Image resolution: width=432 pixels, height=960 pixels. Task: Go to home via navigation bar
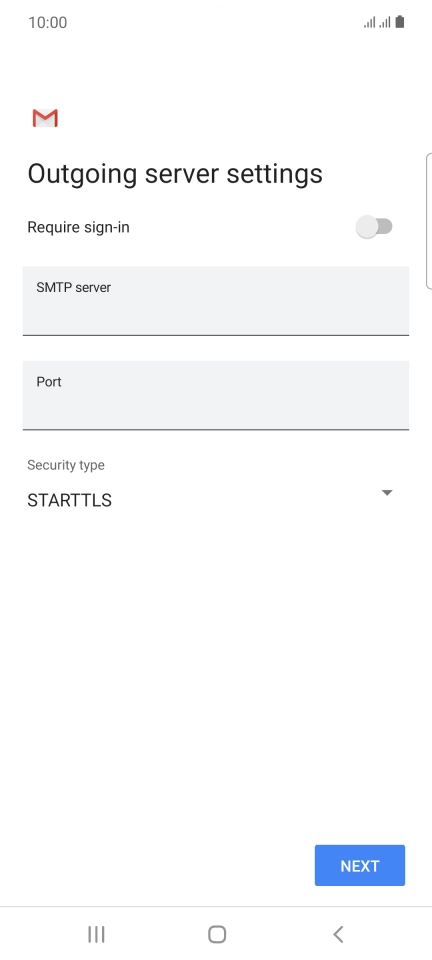pyautogui.click(x=217, y=934)
